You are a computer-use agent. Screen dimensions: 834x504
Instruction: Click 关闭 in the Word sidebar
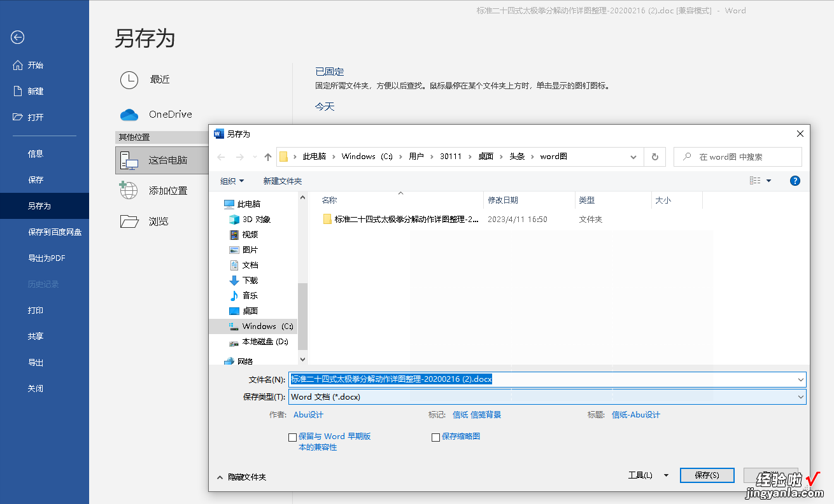36,388
